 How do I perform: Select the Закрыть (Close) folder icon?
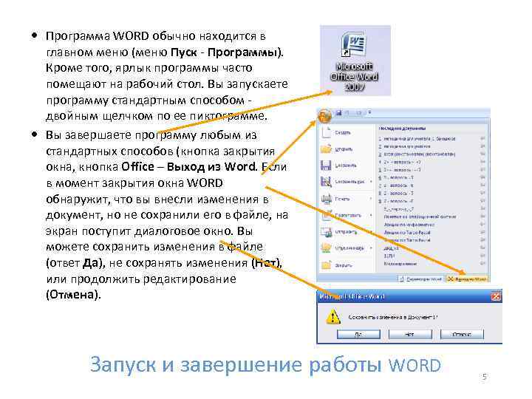[x=326, y=265]
